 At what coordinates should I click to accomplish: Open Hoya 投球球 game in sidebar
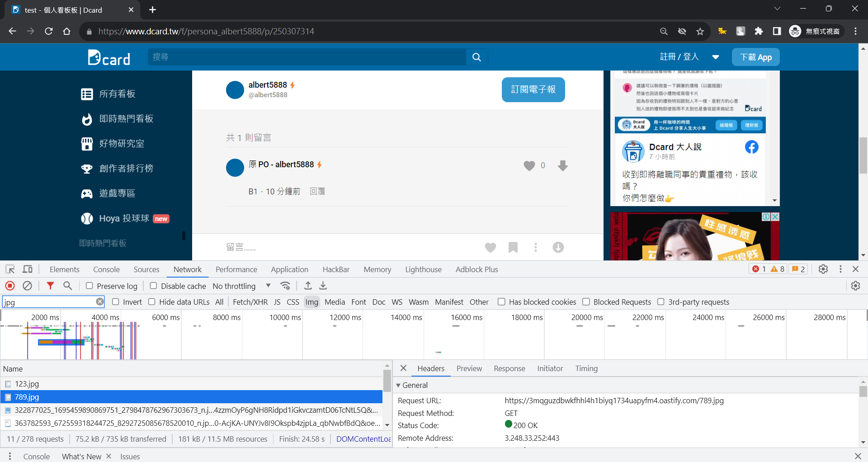pos(125,218)
